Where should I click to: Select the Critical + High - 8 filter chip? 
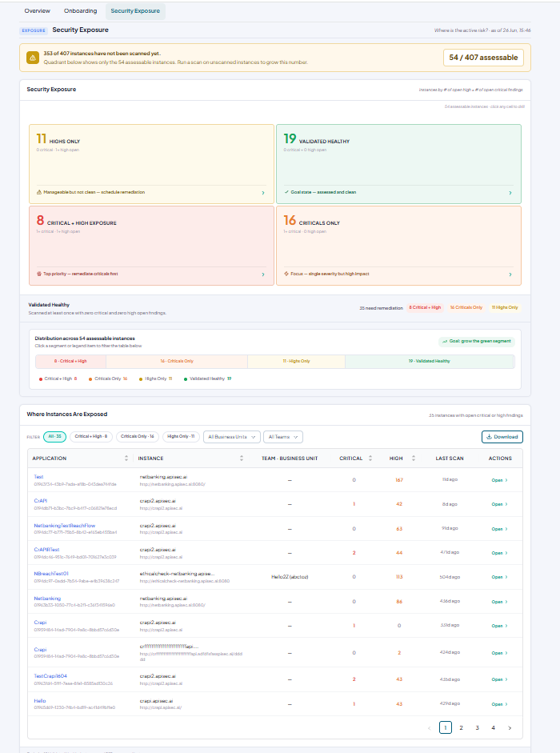click(x=91, y=437)
